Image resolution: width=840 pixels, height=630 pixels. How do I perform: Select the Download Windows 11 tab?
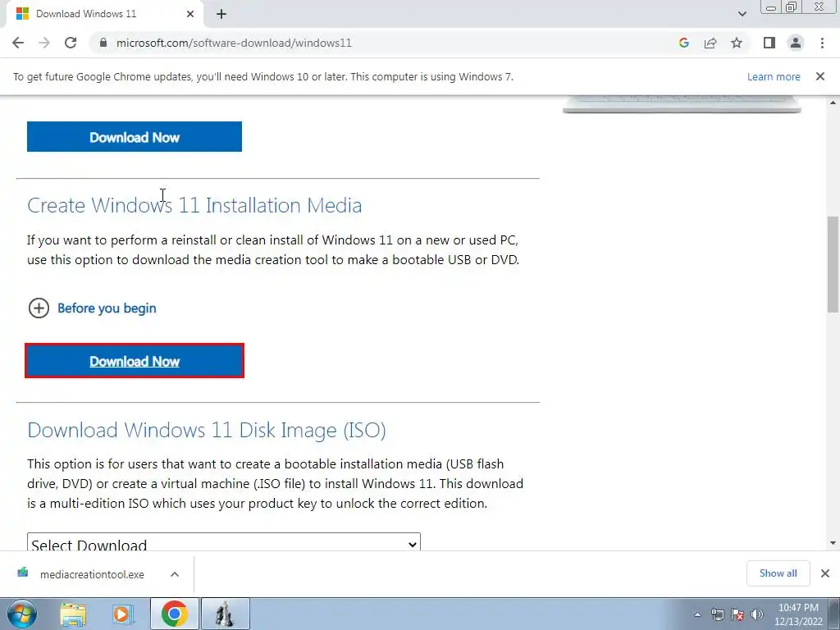(105, 14)
